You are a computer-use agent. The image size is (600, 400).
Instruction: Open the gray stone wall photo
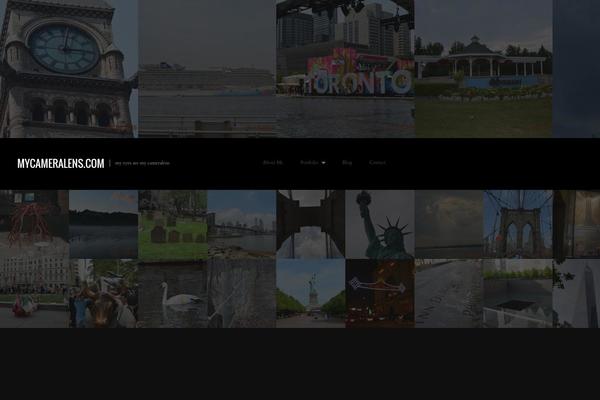pyautogui.click(x=242, y=293)
